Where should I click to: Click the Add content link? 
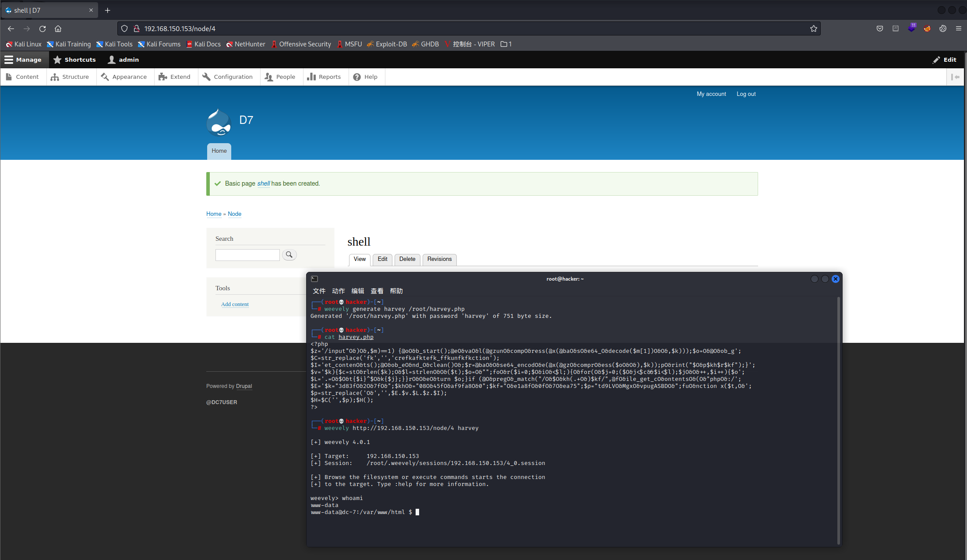click(x=235, y=304)
